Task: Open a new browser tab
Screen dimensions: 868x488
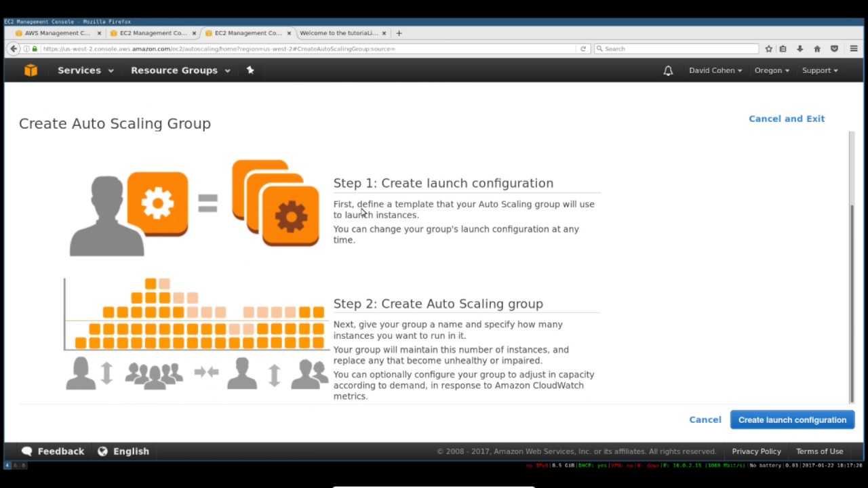Action: point(399,33)
